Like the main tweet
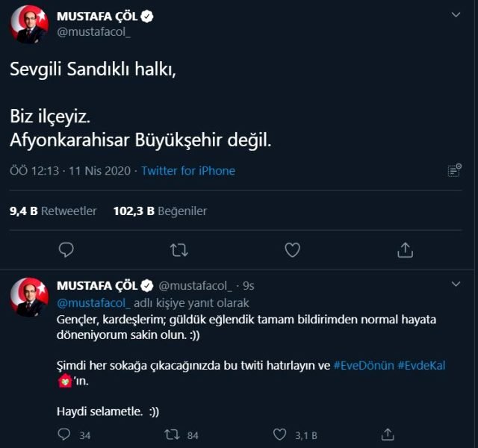Viewport: 478px width, 448px height. (x=293, y=249)
